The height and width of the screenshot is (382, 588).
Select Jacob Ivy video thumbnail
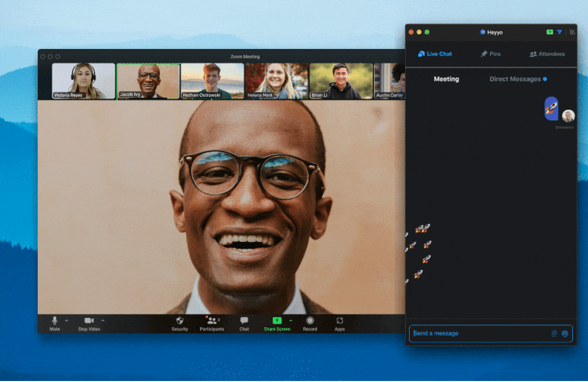(x=148, y=81)
